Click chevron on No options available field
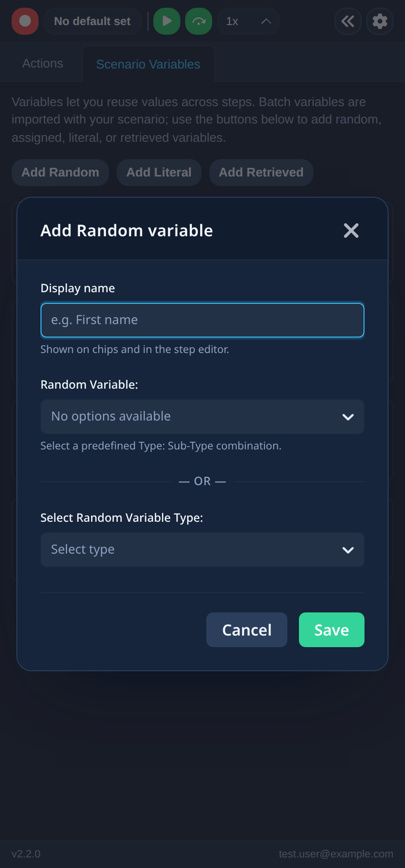 348,417
